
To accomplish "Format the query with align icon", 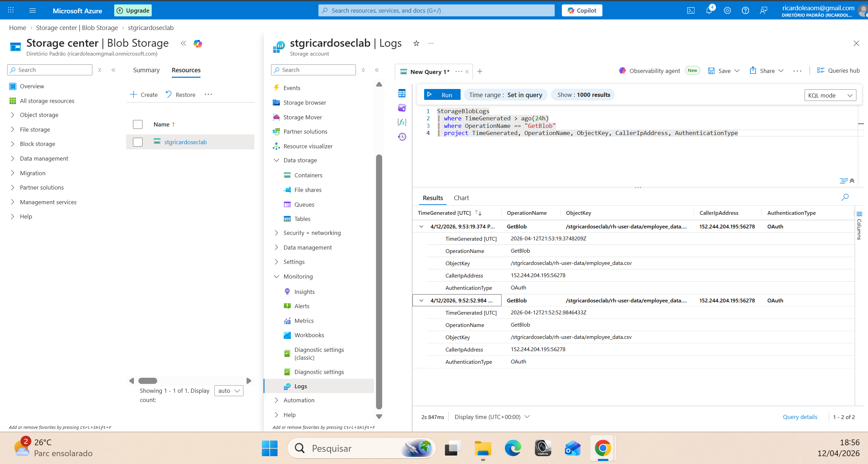I will 844,181.
